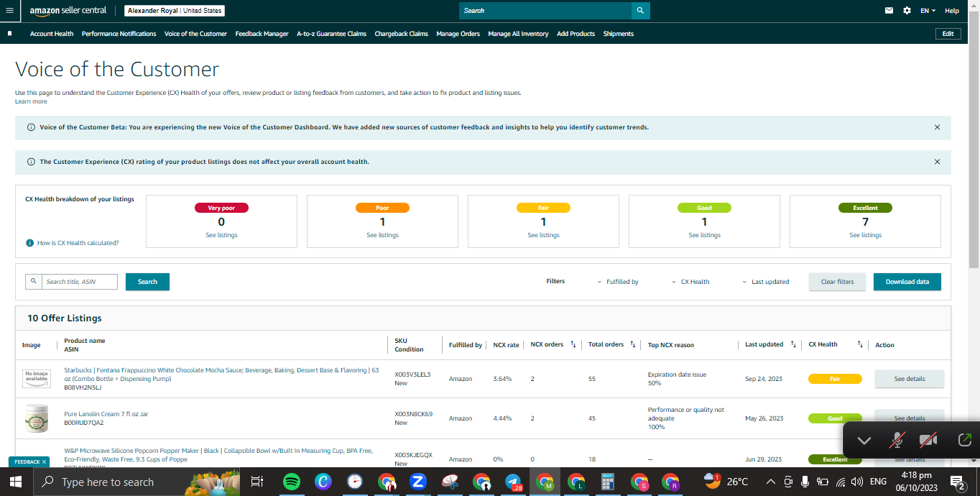Open the mail messages icon
The width and height of the screenshot is (980, 496).
tap(889, 11)
